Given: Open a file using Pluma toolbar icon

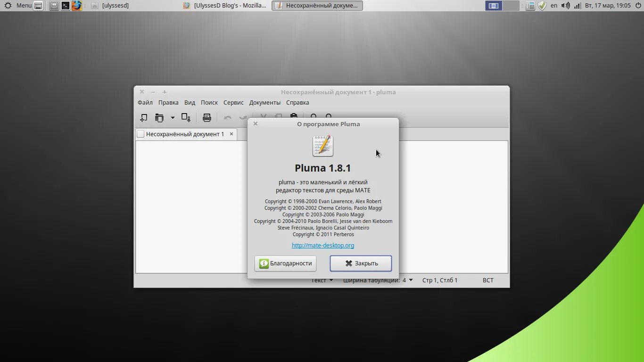Looking at the screenshot, I should 159,118.
